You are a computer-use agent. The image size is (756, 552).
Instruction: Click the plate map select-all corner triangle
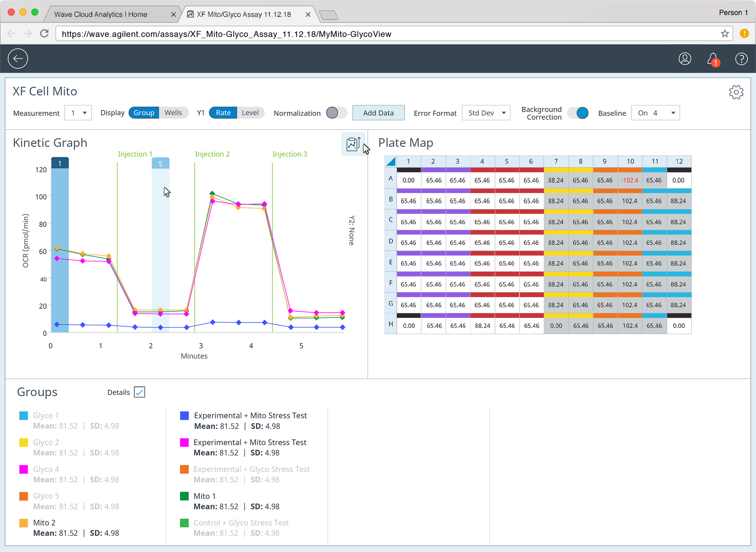tap(390, 161)
